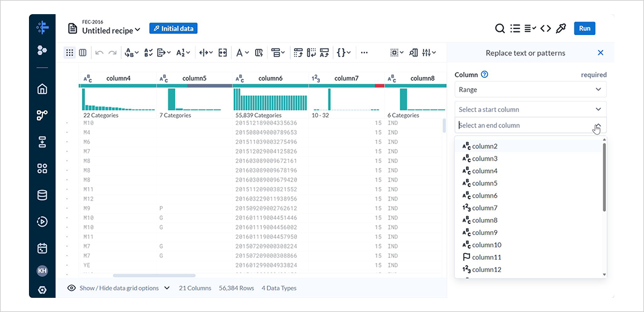
Task: Click the redo arrow in toolbar
Action: point(112,52)
